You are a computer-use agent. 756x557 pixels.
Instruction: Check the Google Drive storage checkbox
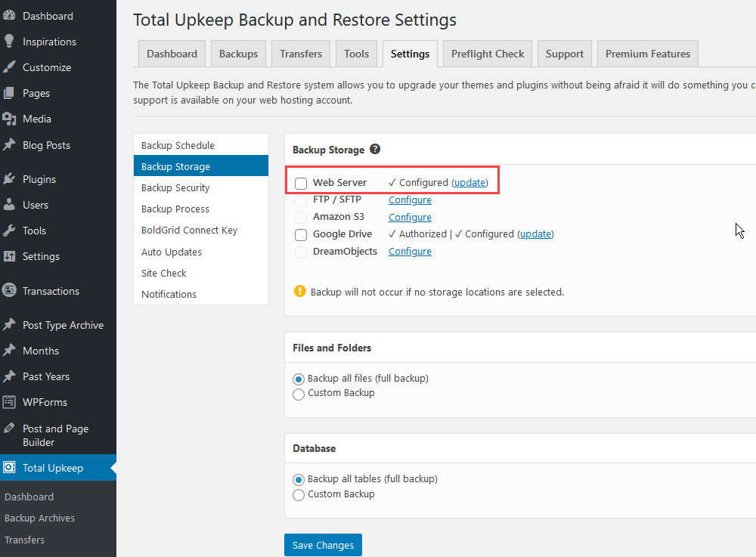301,234
